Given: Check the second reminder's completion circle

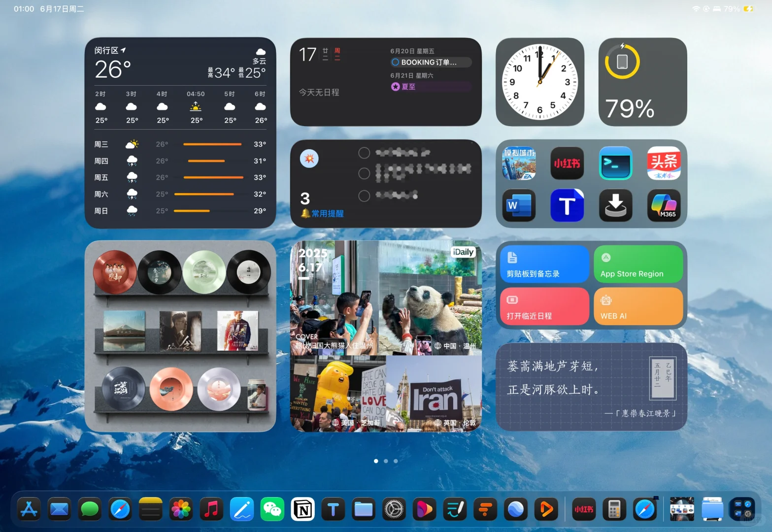Looking at the screenshot, I should [x=364, y=173].
